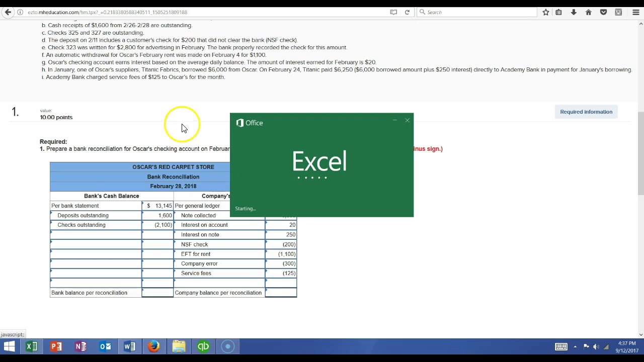Viewport: 644px width, 362px height.
Task: Reload the page with refresh icon
Action: click(407, 12)
